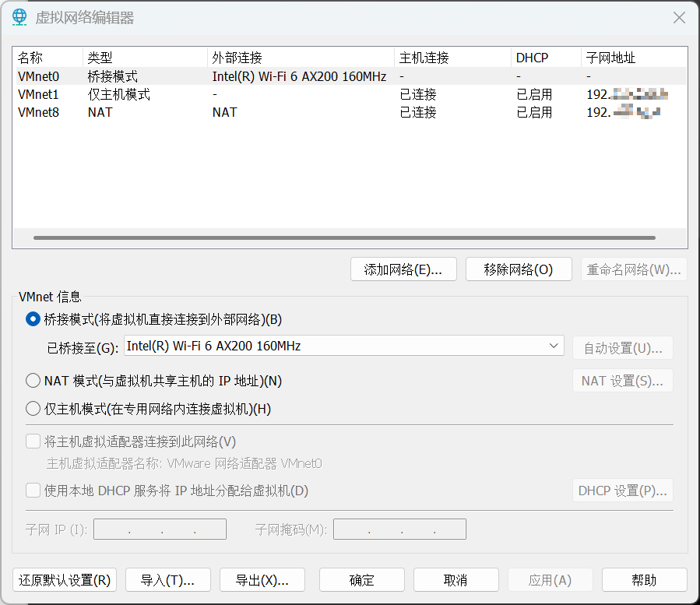Image resolution: width=700 pixels, height=605 pixels.
Task: Select 仅主机模式 radio button
Action: tap(33, 409)
